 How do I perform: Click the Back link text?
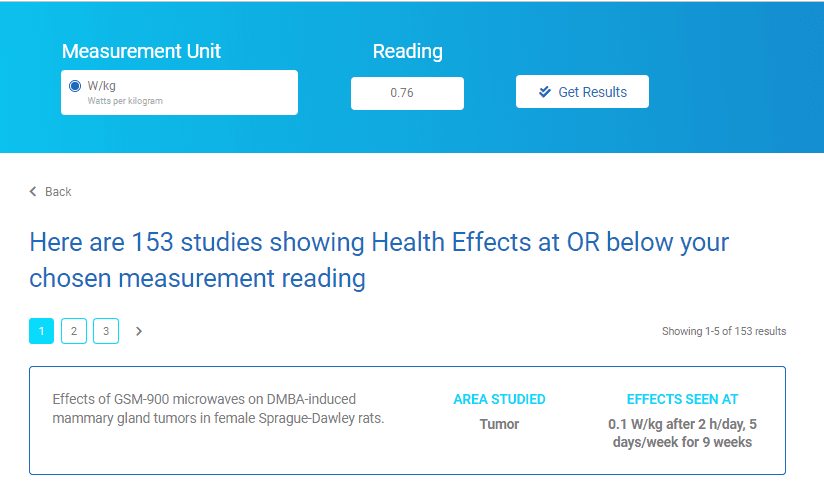click(58, 191)
